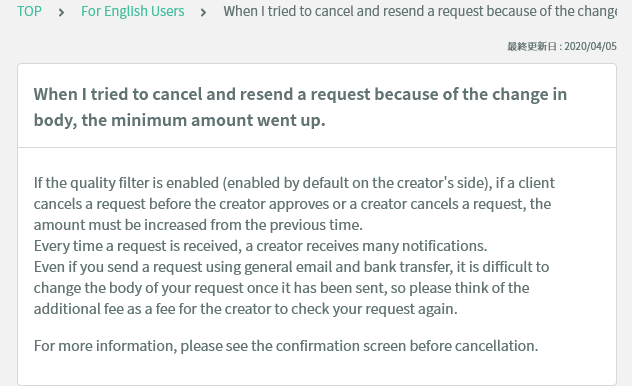Click the sentence about creator receiving notifications
632x386 pixels.
click(x=260, y=246)
